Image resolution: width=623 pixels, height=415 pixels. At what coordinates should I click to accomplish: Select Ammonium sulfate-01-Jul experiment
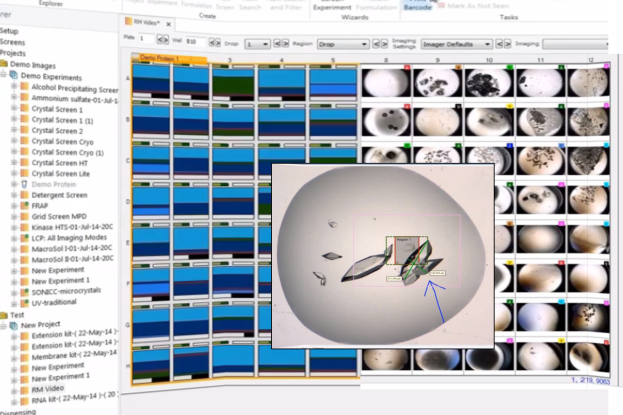pos(75,99)
